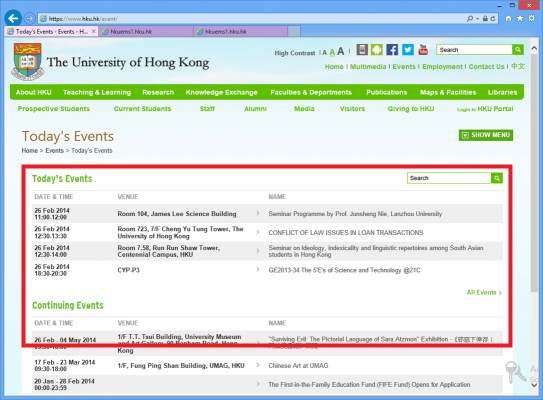Open new blank tab button
Screen dimensions: 543x400
pyautogui.click(x=294, y=31)
